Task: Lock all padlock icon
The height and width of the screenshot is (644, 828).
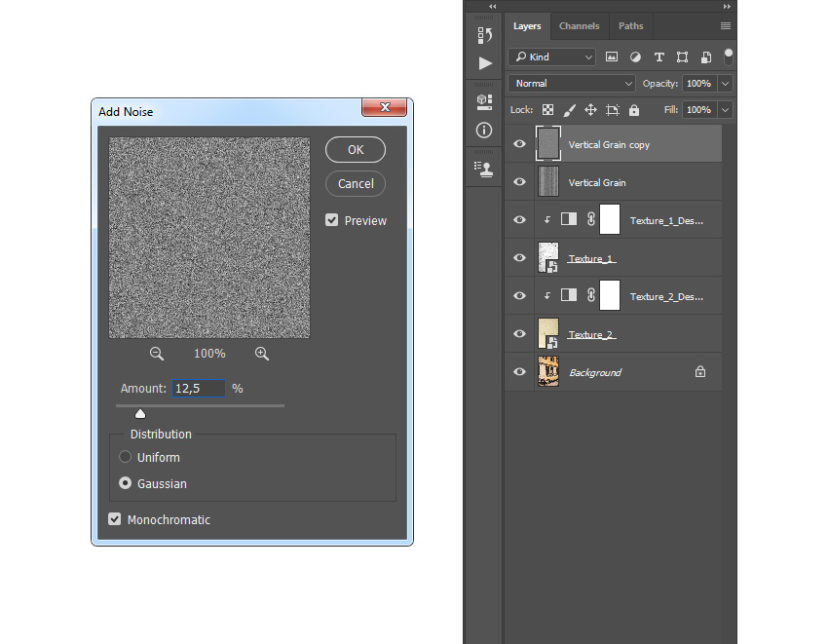Action: point(634,110)
